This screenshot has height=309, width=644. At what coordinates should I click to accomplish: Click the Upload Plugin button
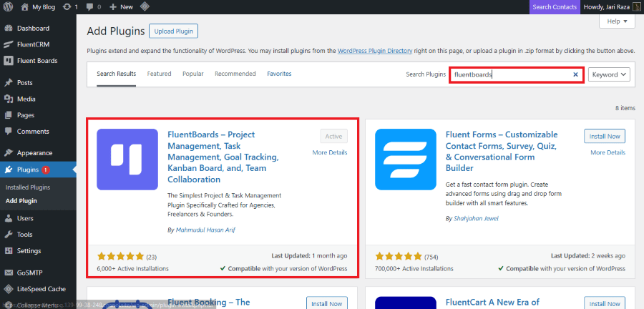(174, 31)
